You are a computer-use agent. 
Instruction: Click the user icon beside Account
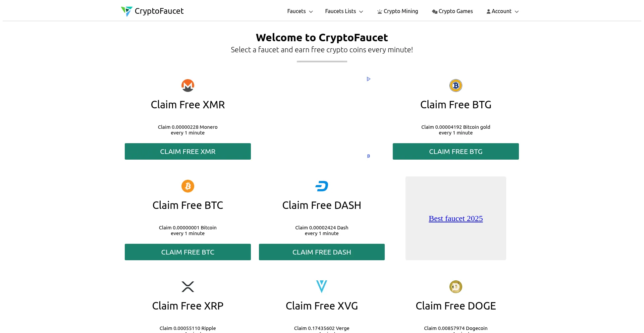tap(489, 11)
